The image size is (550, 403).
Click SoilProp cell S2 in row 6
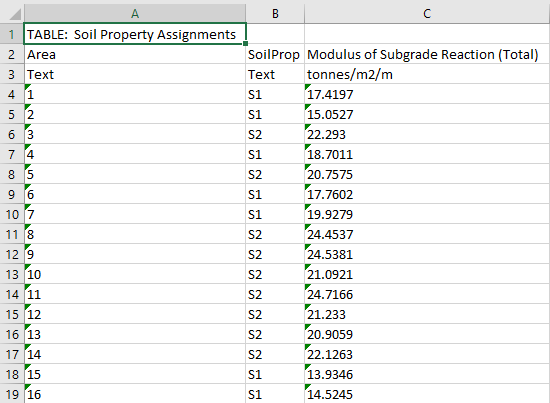coord(275,134)
